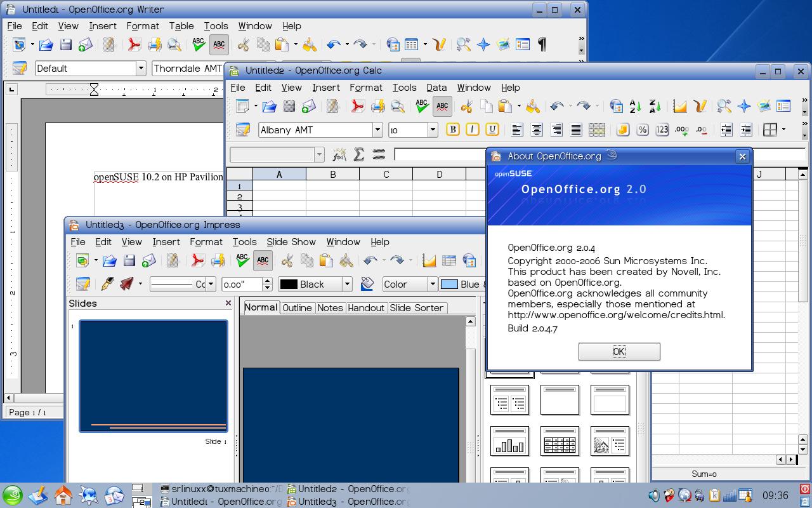812x508 pixels.
Task: Toggle Center Horizontally alignment in Calc
Action: tap(537, 130)
